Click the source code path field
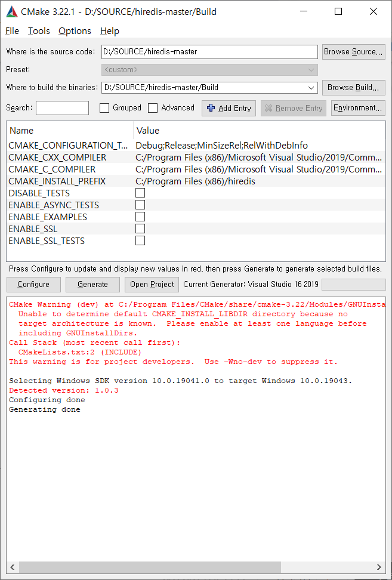The image size is (392, 580). (209, 52)
